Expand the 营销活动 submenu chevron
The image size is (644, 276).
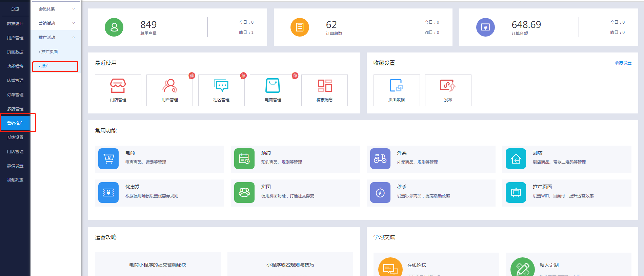(x=74, y=23)
